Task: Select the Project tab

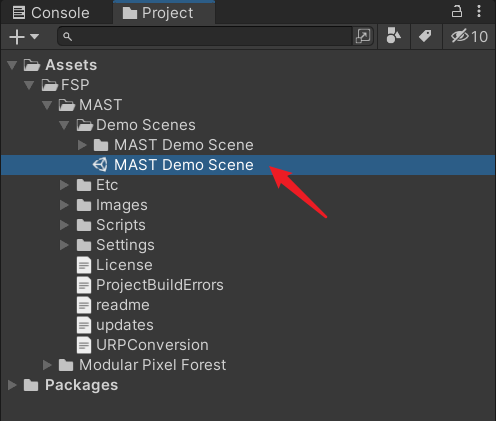Action: [164, 13]
